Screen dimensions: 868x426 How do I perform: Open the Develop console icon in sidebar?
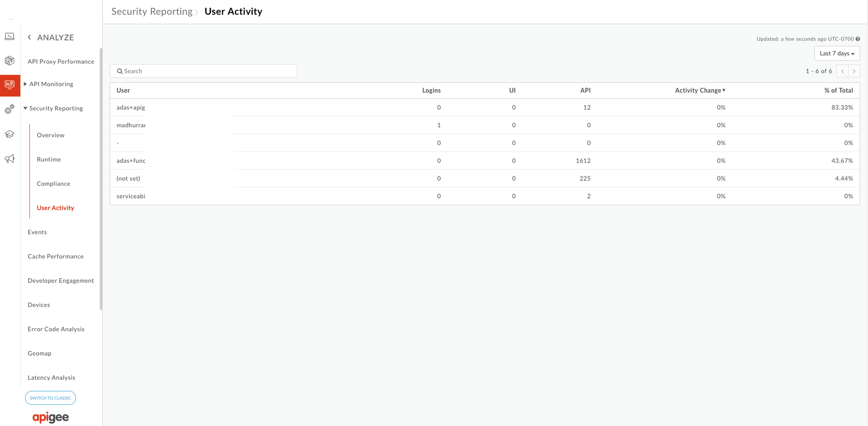tap(10, 37)
